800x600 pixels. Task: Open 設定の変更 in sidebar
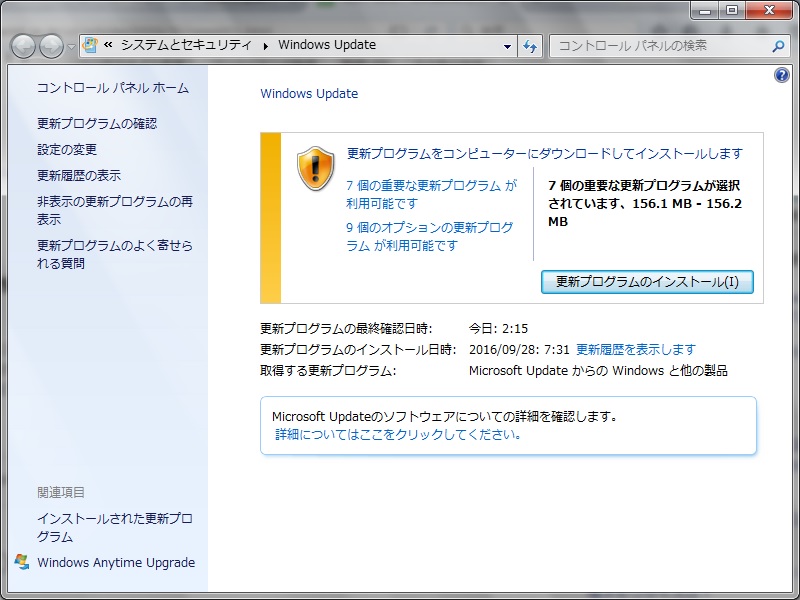coord(67,149)
